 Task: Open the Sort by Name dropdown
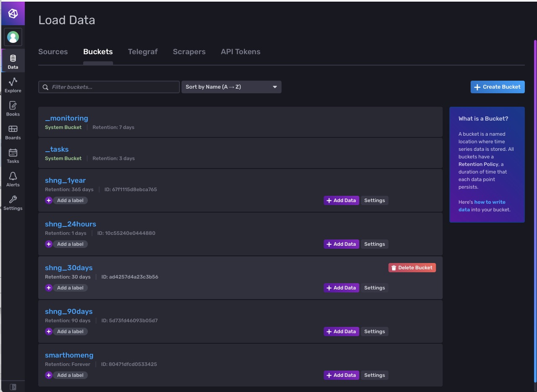pos(231,87)
